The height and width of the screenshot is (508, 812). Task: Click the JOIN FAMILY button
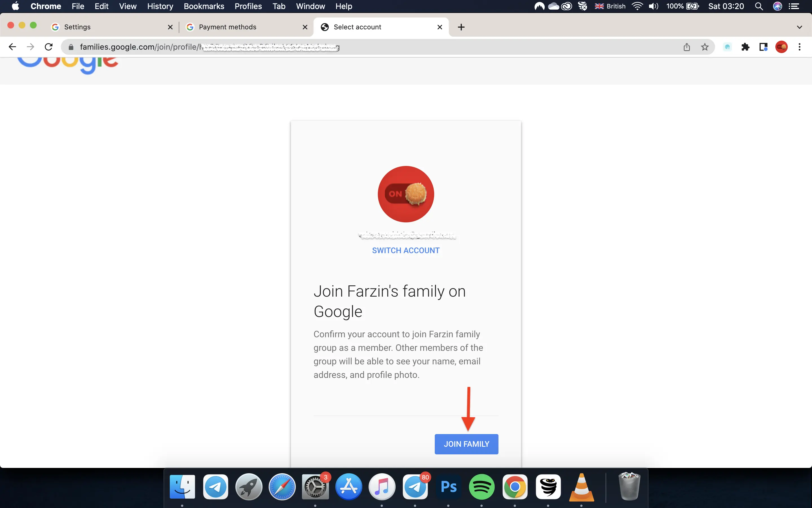[466, 444]
